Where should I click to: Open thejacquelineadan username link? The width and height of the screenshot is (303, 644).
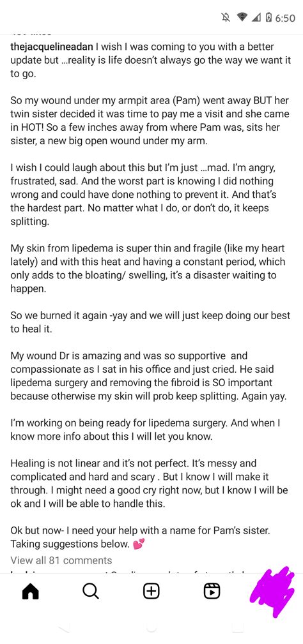pyautogui.click(x=52, y=47)
